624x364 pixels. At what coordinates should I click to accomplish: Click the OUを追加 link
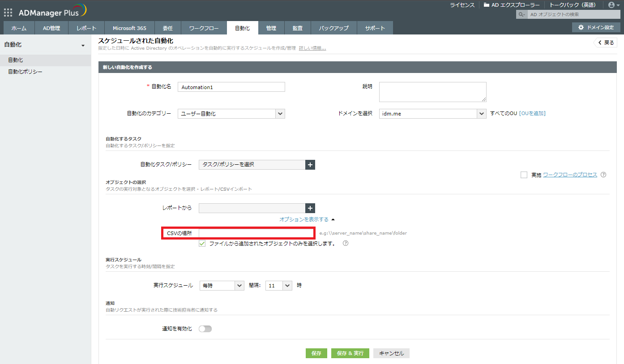(532, 113)
